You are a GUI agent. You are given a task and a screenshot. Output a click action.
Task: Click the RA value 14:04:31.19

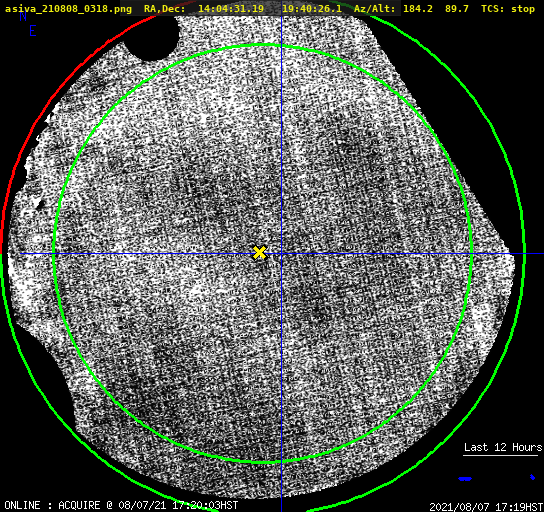[x=231, y=9]
